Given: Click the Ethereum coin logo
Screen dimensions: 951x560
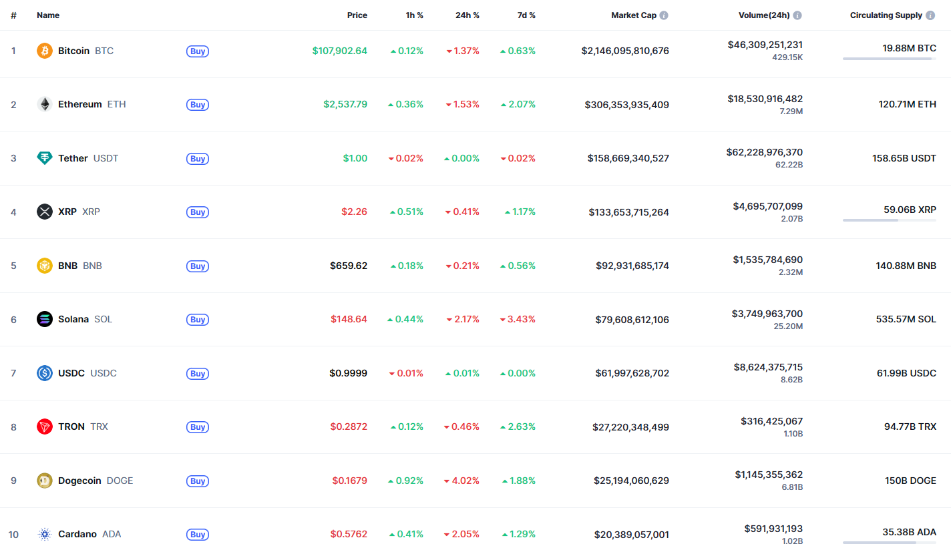Looking at the screenshot, I should point(45,104).
